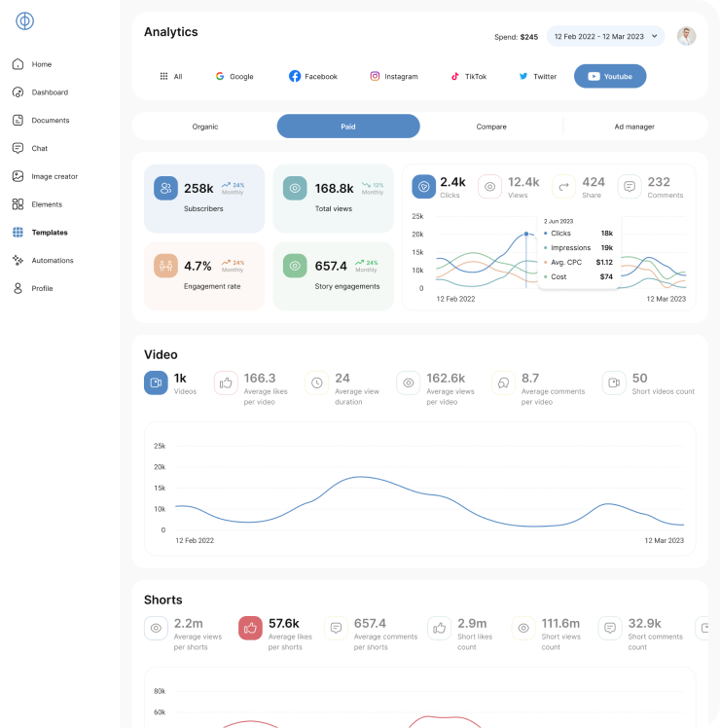The image size is (720, 728).
Task: Select Average comments per shorts icon
Action: tap(336, 628)
